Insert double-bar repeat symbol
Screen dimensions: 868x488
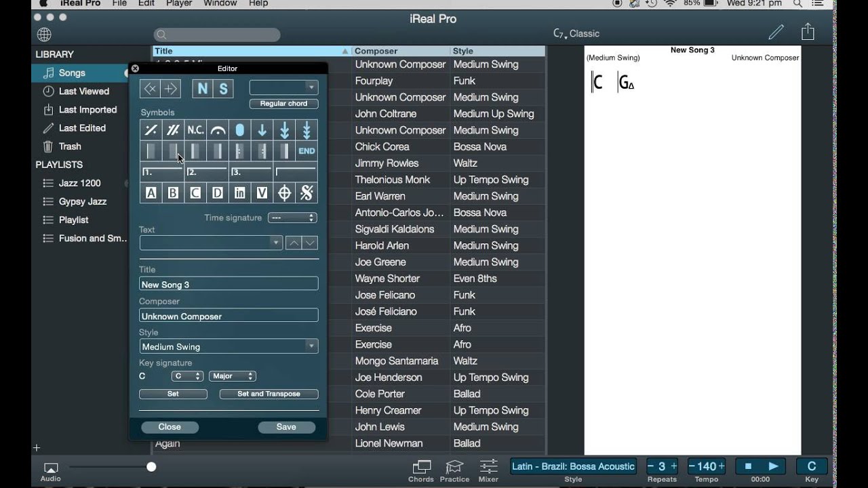coord(174,130)
